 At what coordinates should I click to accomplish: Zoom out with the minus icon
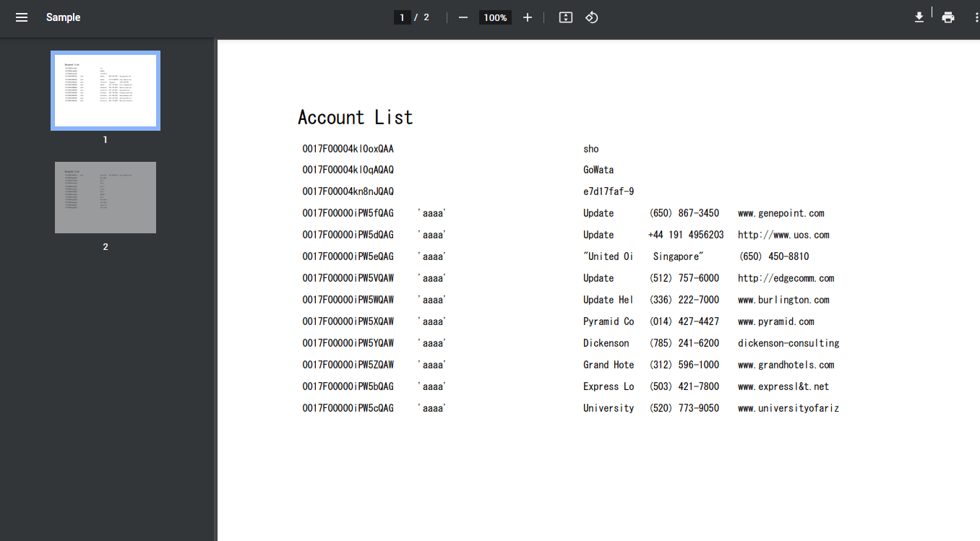463,17
